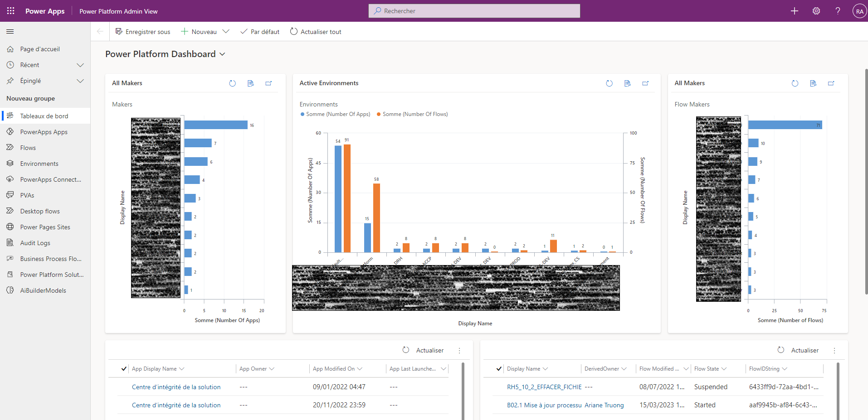The width and height of the screenshot is (868, 420).
Task: Toggle select-all checkmark in apps grid
Action: pos(124,369)
